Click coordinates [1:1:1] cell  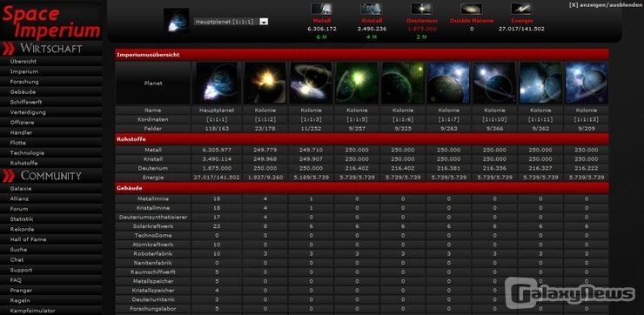[x=217, y=119]
